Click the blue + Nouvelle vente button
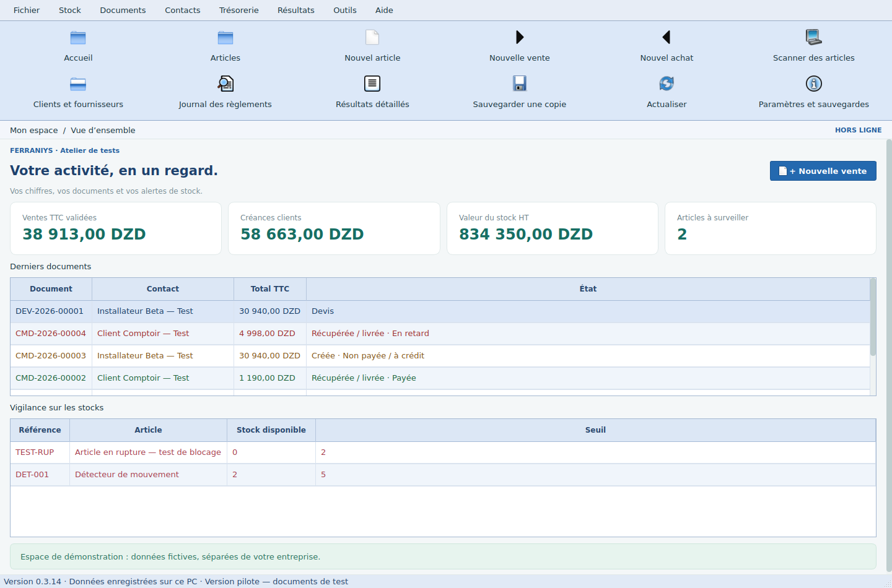The image size is (892, 588). (823, 171)
